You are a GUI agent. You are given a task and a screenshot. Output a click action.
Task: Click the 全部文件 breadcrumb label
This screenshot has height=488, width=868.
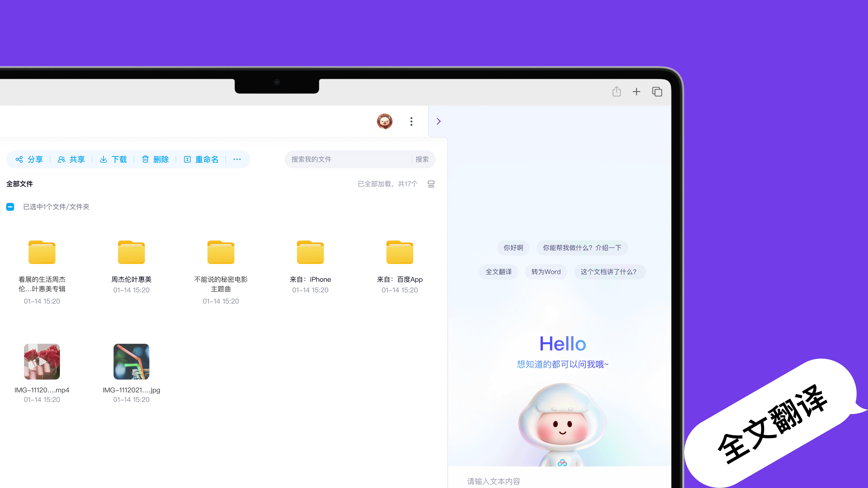click(20, 184)
